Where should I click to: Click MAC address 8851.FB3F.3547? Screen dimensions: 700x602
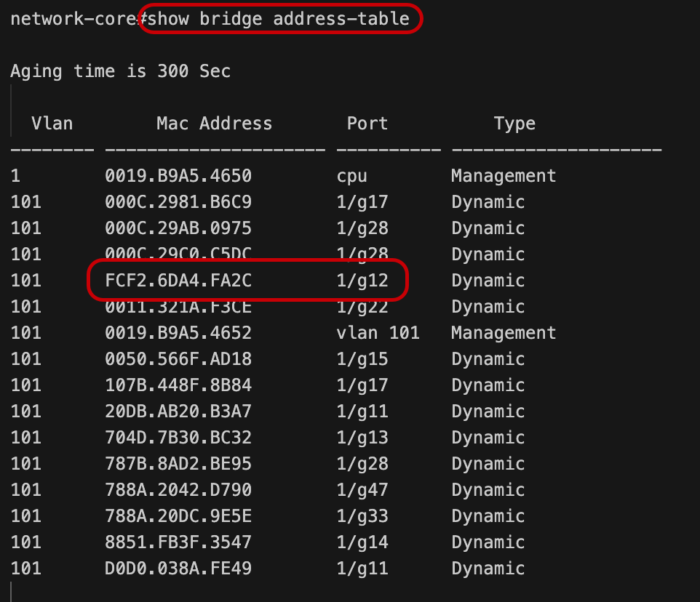point(178,542)
